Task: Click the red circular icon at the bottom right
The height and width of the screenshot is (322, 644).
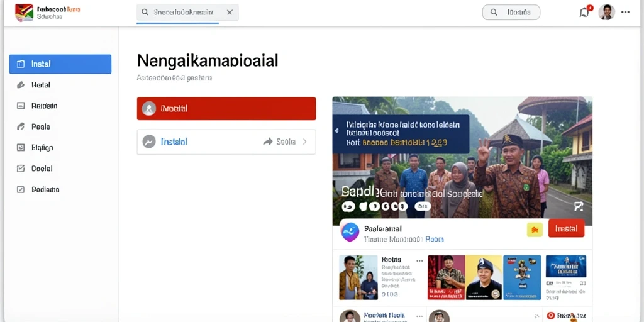Action: click(551, 316)
